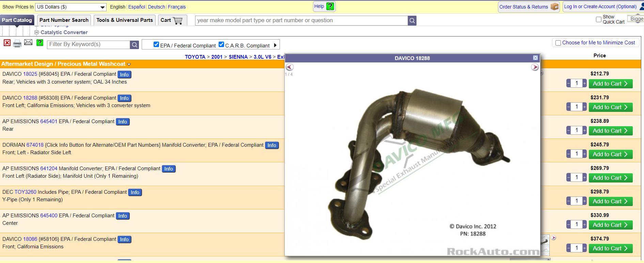Viewport: 644px width, 263px height.
Task: Select Deutsch language
Action: [x=156, y=7]
